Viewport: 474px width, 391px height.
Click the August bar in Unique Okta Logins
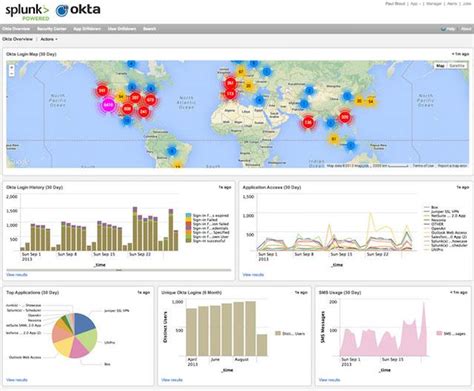pos(238,329)
